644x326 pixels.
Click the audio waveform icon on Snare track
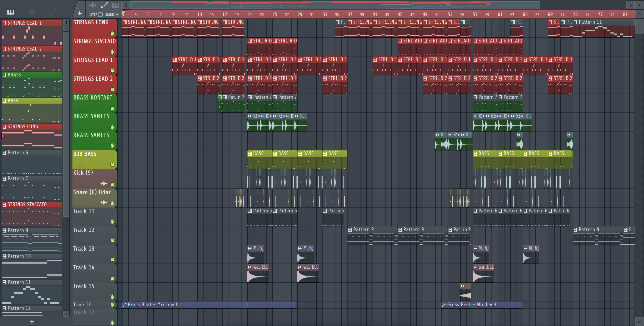coord(104,203)
